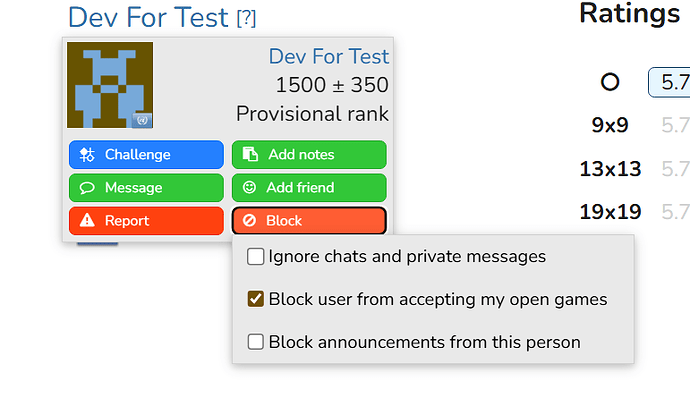Click the Block prohibition circle icon
The image size is (690, 398).
249,221
